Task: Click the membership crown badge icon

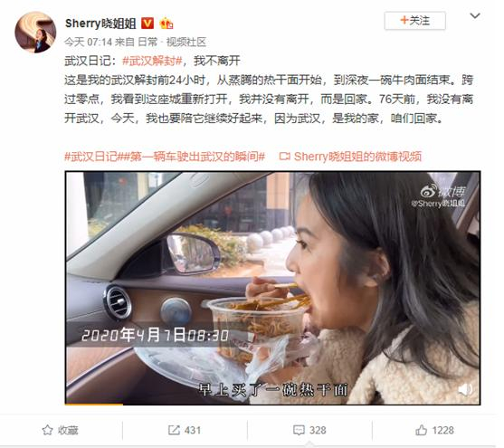Action: pyautogui.click(x=166, y=24)
